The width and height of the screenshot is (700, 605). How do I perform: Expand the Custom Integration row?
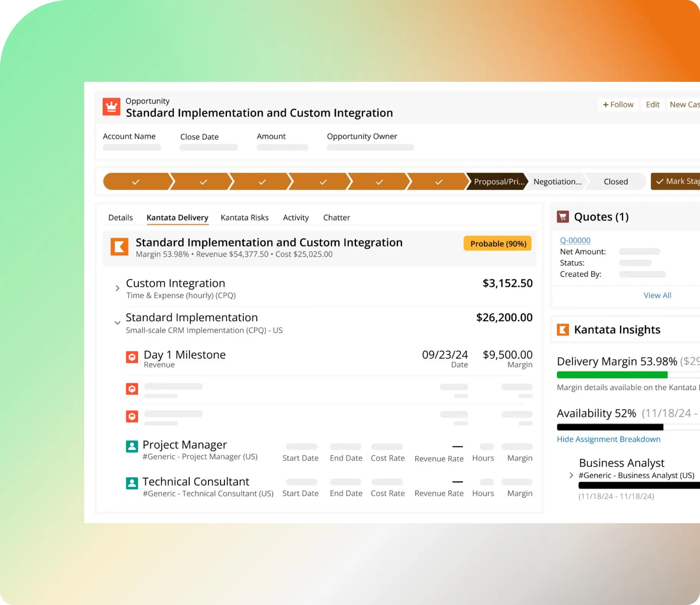(x=117, y=288)
